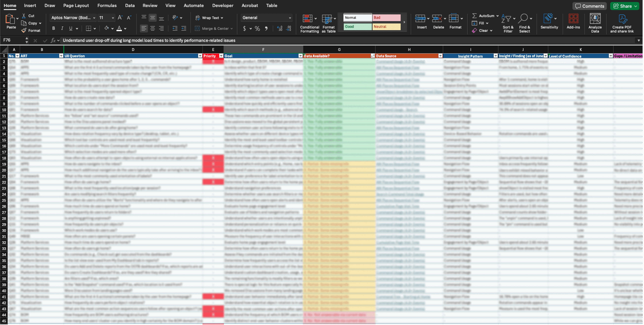Open the Priority column filter dropdown
Image resolution: width=644 pixels, height=325 pixels.
tap(221, 56)
